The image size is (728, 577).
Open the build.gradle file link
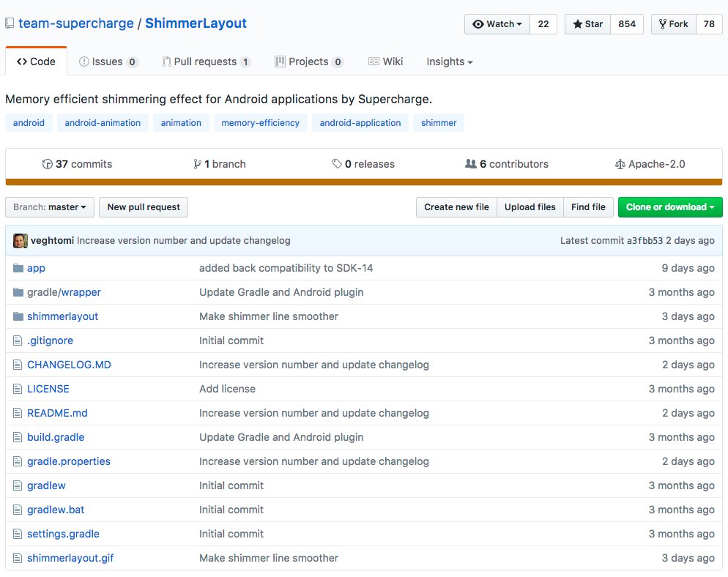click(x=56, y=437)
